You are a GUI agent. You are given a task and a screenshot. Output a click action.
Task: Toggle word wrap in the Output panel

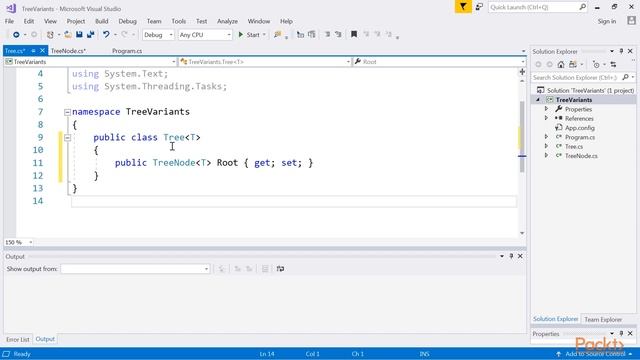pyautogui.click(x=280, y=269)
